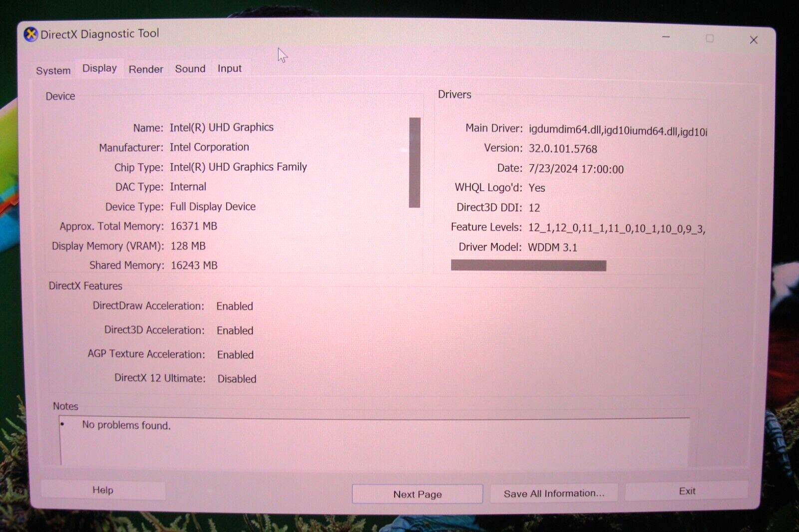Click the DirectDraw Acceleration 'Enabled' value
The width and height of the screenshot is (799, 532).
click(x=235, y=306)
